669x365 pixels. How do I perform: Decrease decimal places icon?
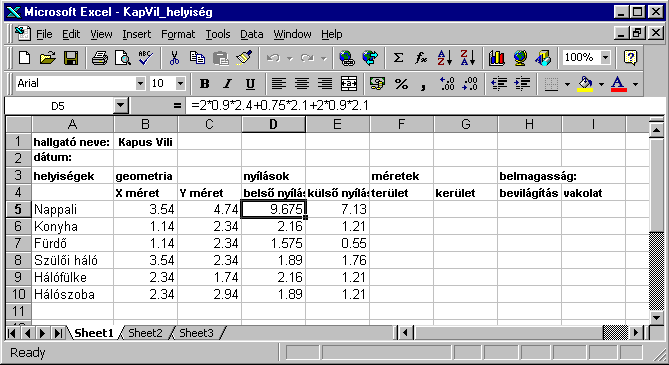[x=470, y=83]
